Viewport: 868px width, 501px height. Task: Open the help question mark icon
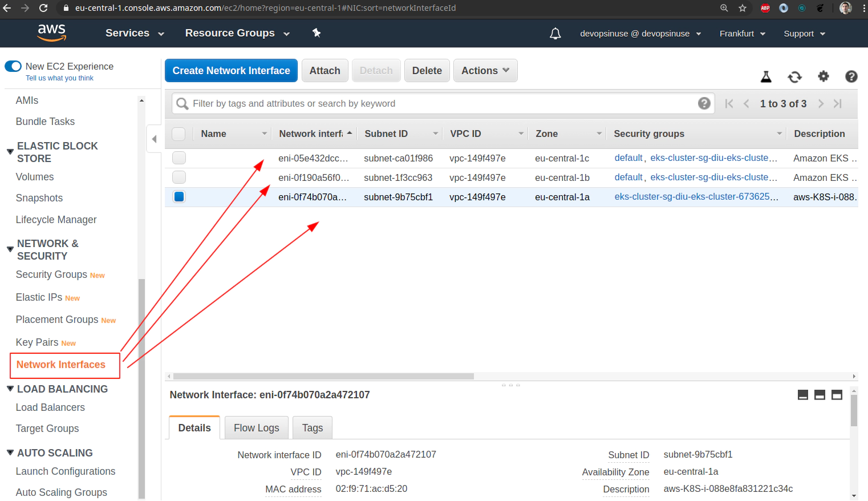[x=851, y=76]
